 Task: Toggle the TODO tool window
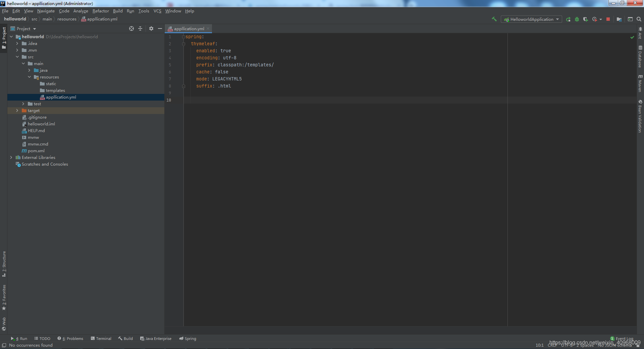click(42, 339)
